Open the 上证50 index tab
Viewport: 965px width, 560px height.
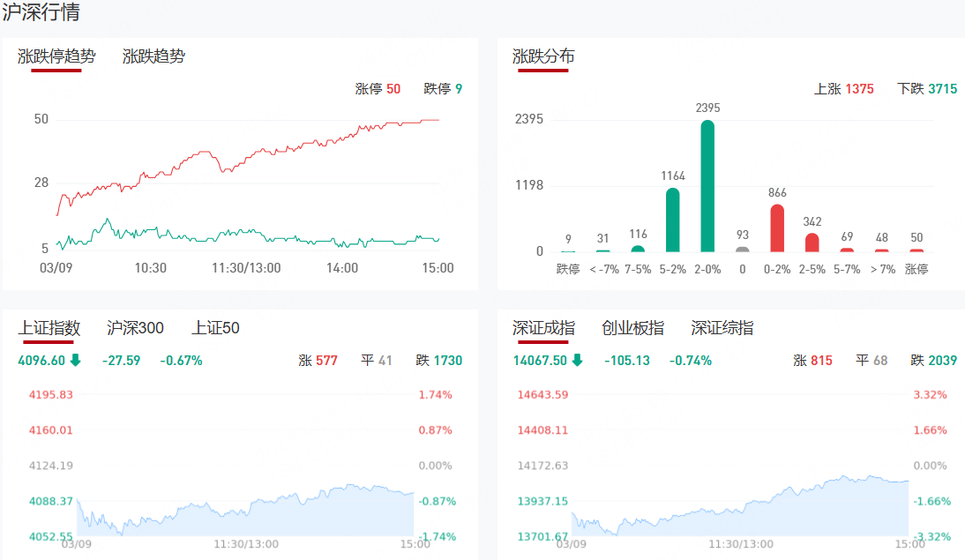(215, 328)
